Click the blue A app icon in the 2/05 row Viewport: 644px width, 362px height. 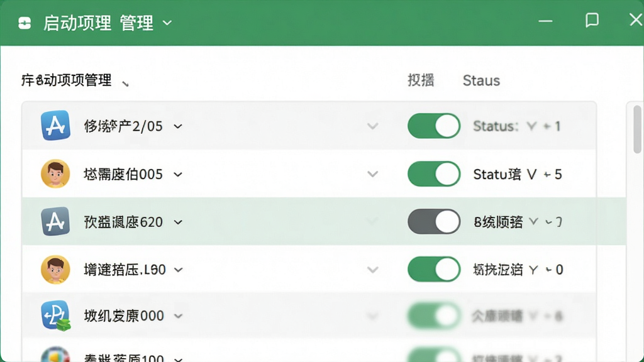(x=55, y=126)
